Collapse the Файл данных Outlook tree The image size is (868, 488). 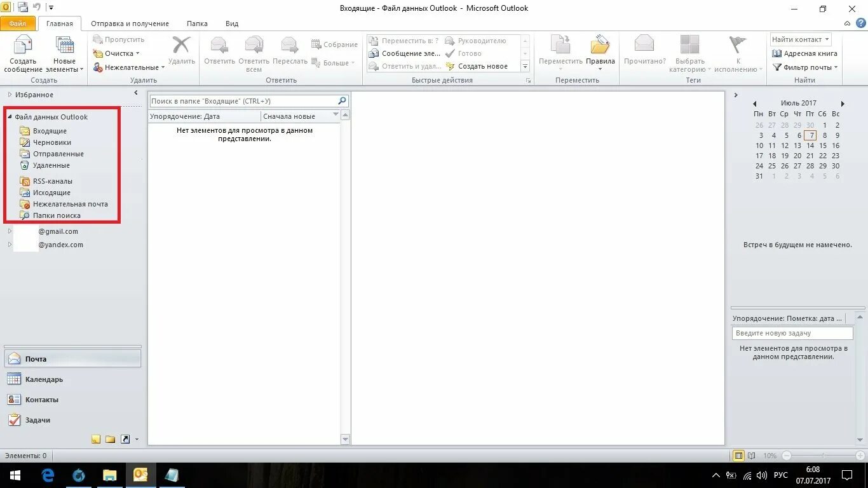point(10,117)
